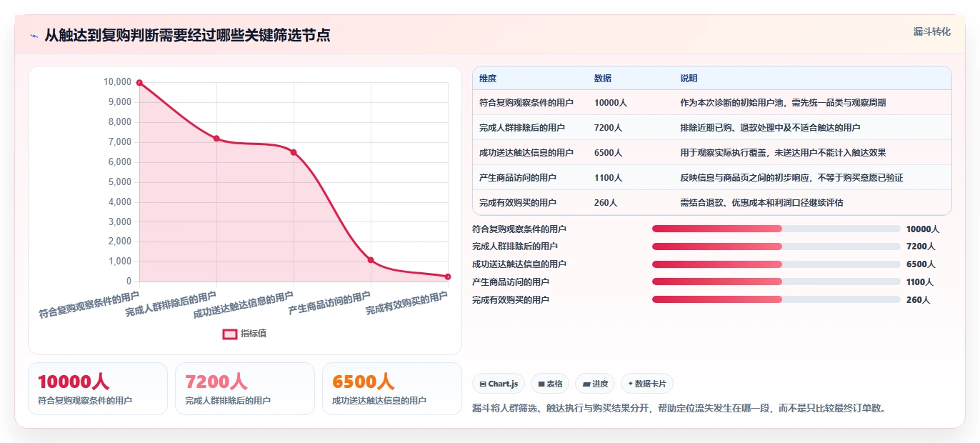
Task: Click the 指标值 legend text
Action: click(x=254, y=334)
